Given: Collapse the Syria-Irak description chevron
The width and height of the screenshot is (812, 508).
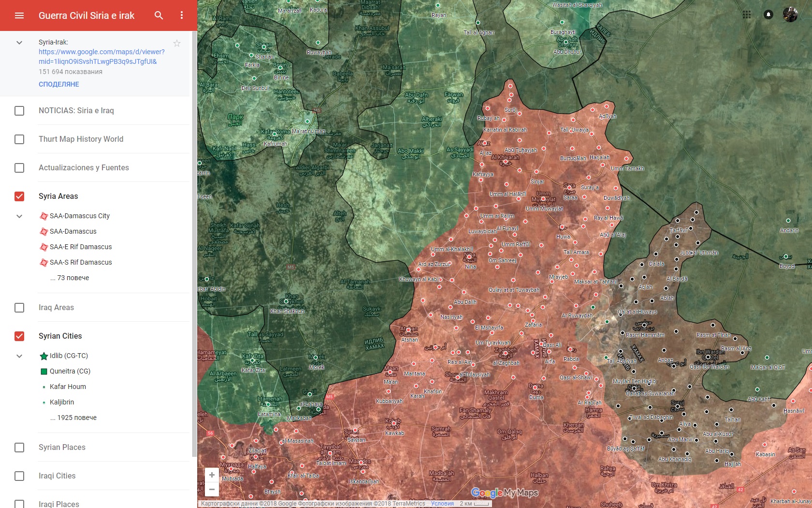Looking at the screenshot, I should 19,43.
